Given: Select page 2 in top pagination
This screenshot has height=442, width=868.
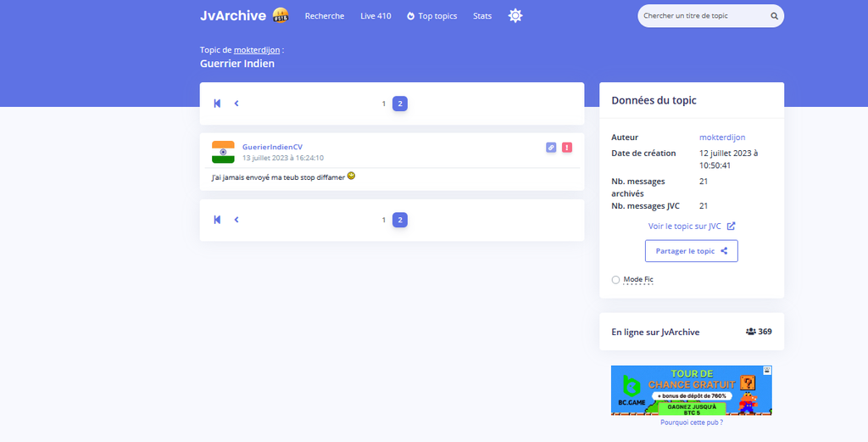Looking at the screenshot, I should [x=400, y=104].
